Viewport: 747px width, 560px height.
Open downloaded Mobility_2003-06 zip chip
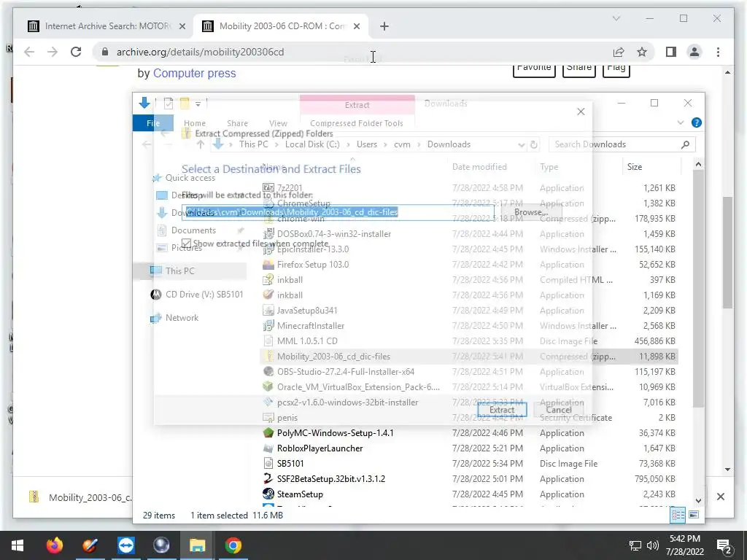pos(80,497)
